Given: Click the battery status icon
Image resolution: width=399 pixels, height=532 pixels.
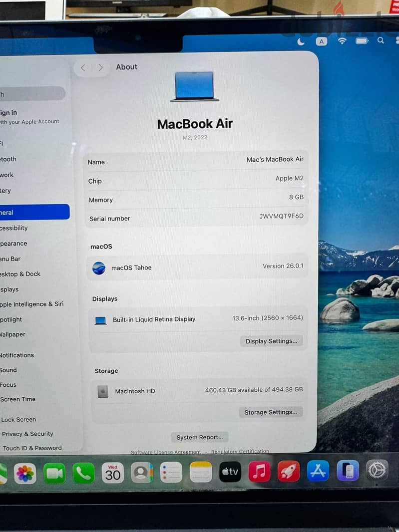Looking at the screenshot, I should [x=362, y=41].
